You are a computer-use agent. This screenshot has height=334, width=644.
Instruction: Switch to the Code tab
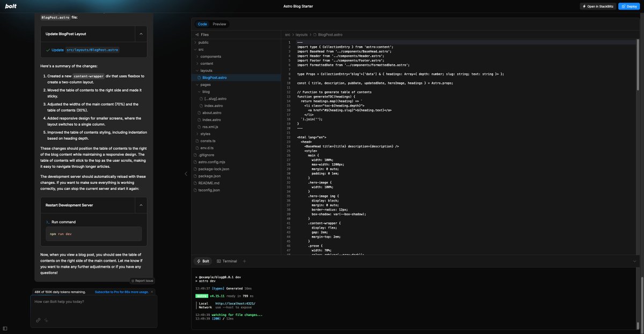click(202, 24)
